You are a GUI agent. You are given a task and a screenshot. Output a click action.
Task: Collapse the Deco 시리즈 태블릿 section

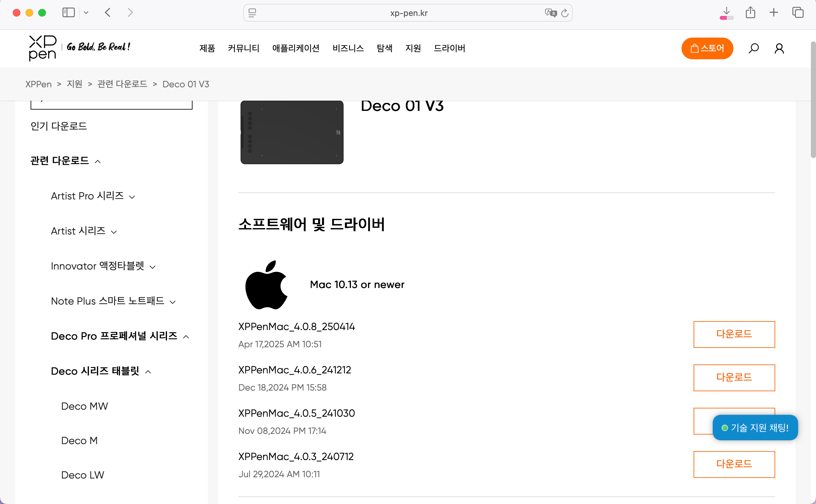101,371
